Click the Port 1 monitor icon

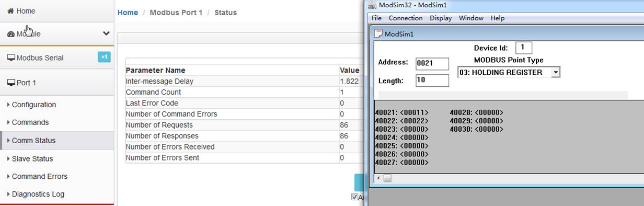point(11,83)
